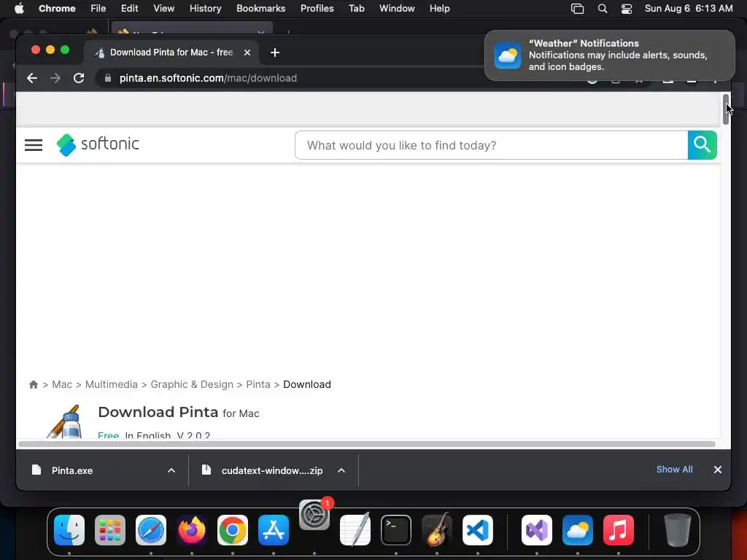This screenshot has height=560, width=747.
Task: Open Control Center from the menu bar
Action: click(x=627, y=9)
